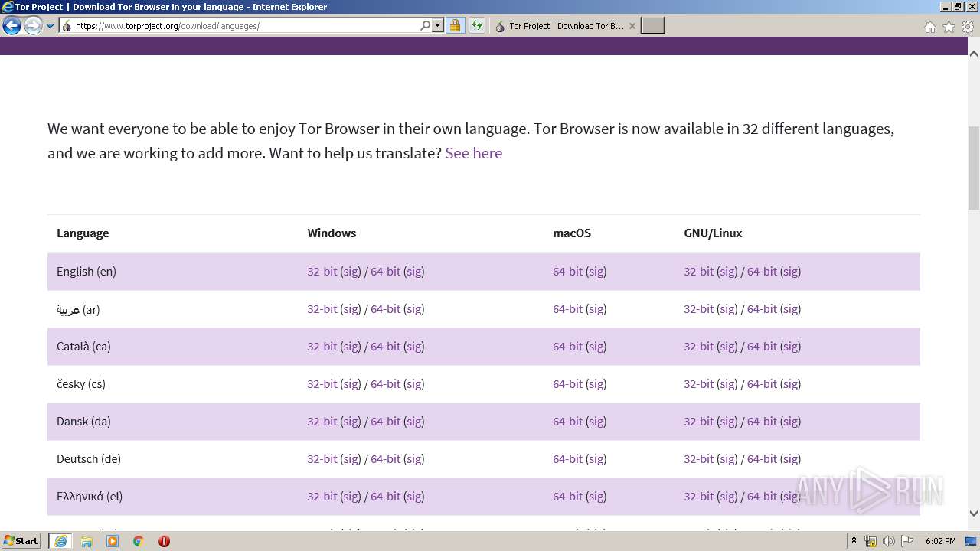Click the Refresh page icon

pyautogui.click(x=477, y=26)
